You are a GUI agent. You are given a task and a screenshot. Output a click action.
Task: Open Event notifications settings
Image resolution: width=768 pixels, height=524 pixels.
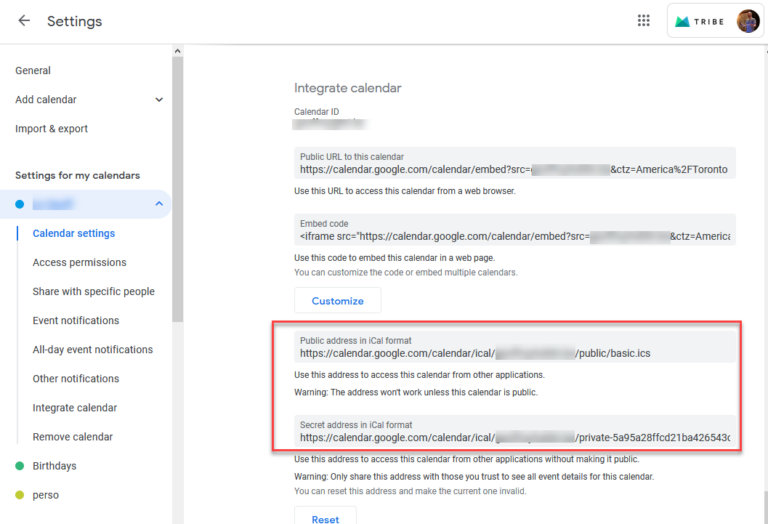(76, 320)
